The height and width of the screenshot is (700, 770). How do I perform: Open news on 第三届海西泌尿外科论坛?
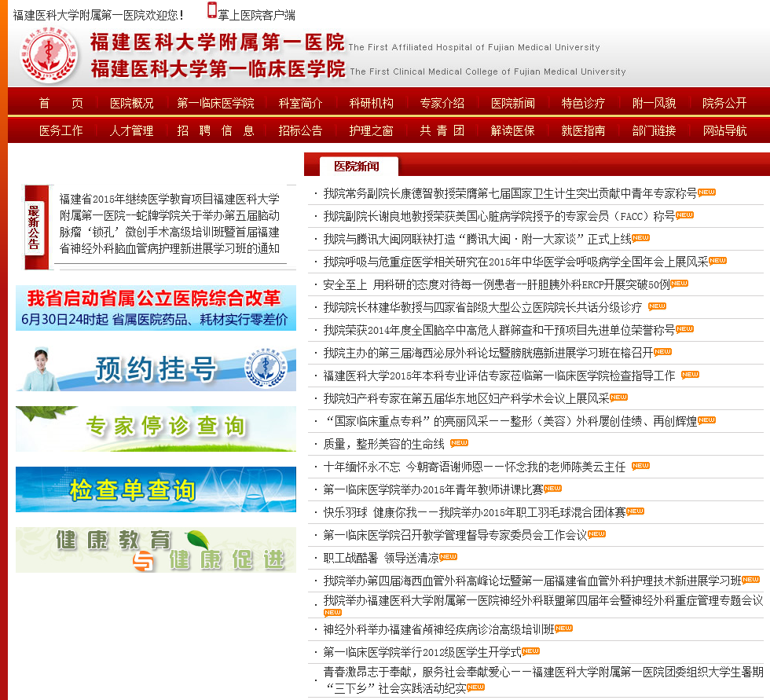(x=488, y=353)
